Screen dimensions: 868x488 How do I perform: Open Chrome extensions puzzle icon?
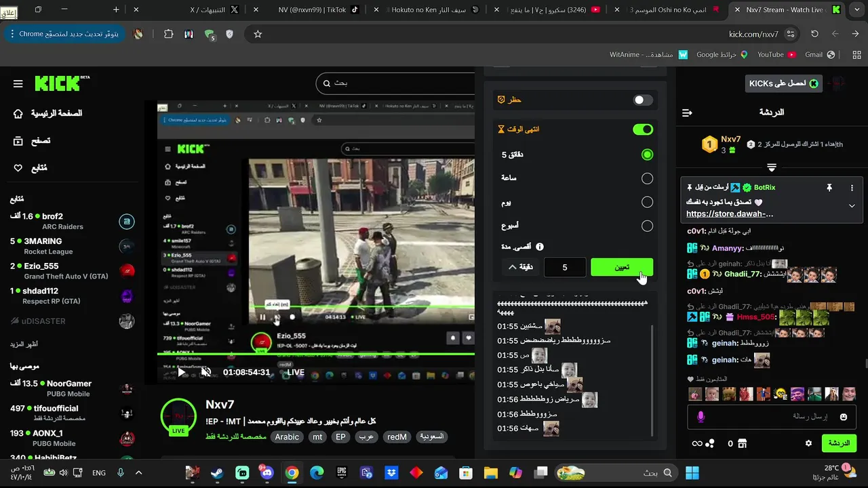point(168,34)
